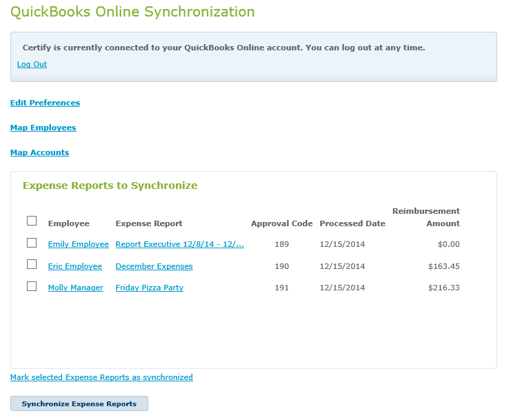
Task: Click the Expense Report column header
Action: point(149,223)
